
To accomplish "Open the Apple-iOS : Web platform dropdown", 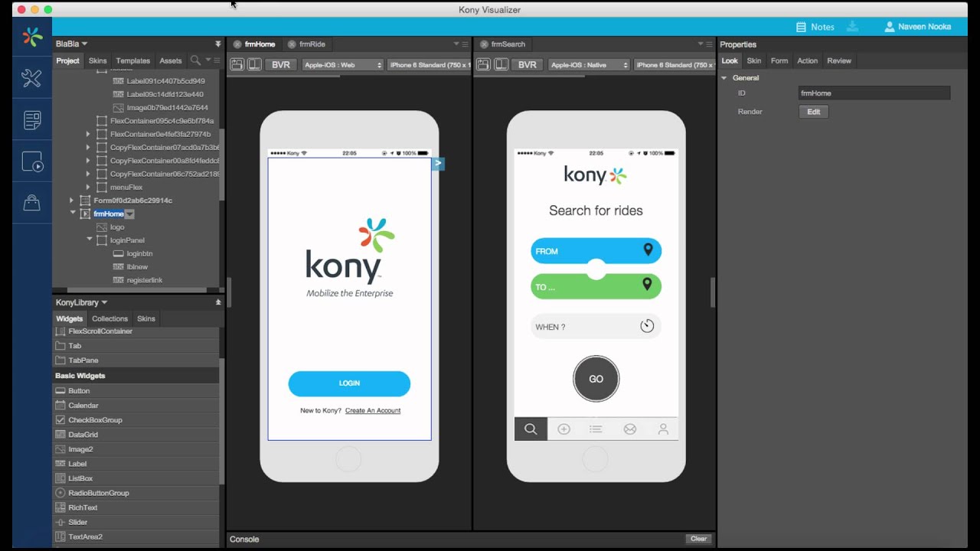I will pyautogui.click(x=342, y=65).
